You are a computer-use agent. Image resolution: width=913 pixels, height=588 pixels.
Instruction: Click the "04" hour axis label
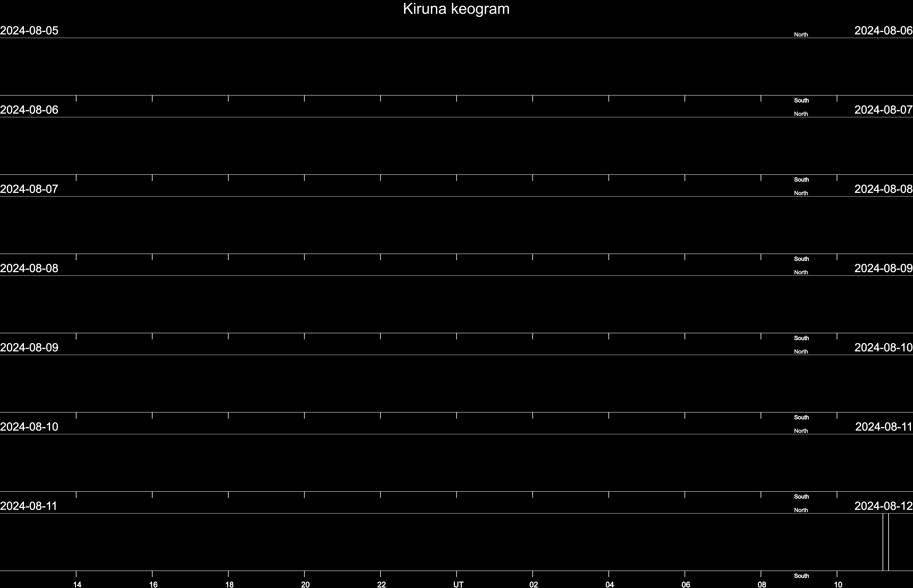609,584
